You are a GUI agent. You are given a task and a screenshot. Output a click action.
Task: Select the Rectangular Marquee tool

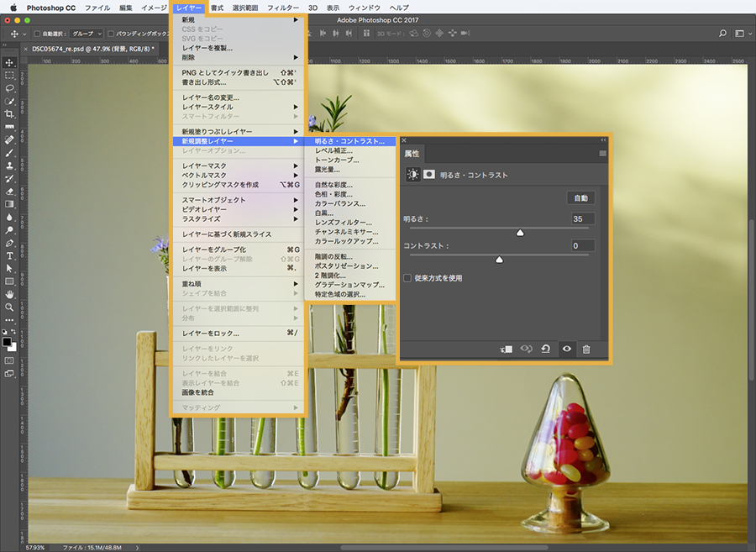pos(9,76)
